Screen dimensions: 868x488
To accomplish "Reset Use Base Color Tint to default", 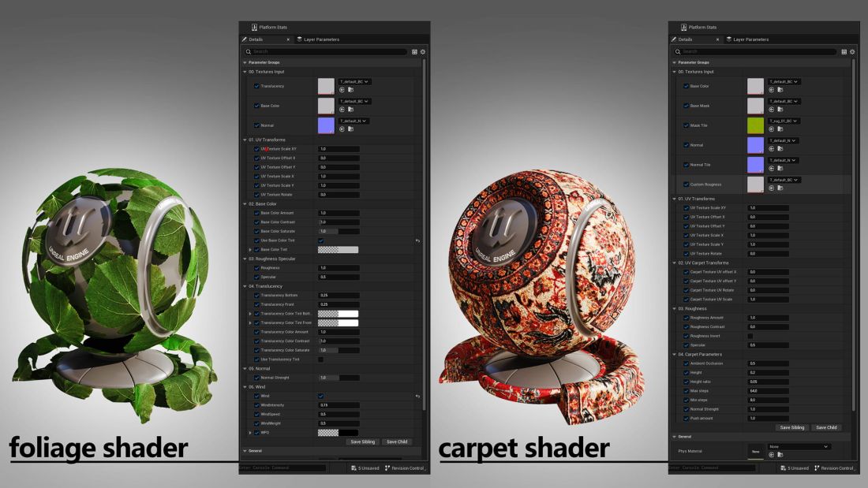I will coord(417,240).
